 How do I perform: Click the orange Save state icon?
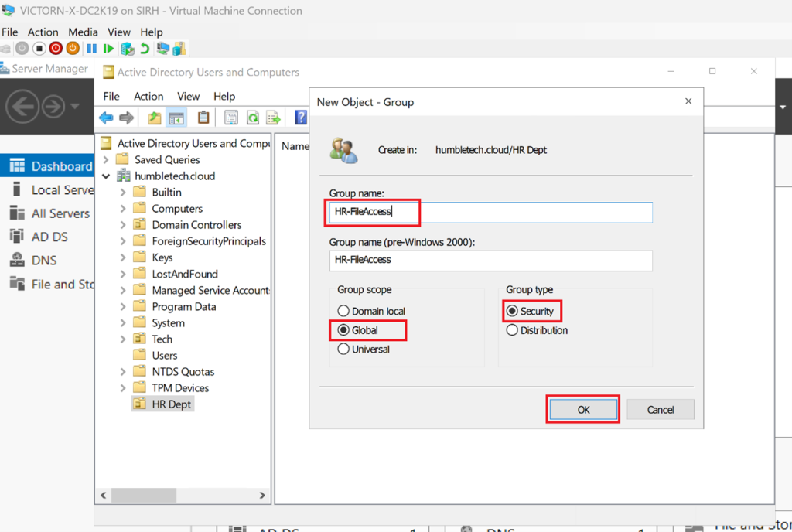click(73, 49)
